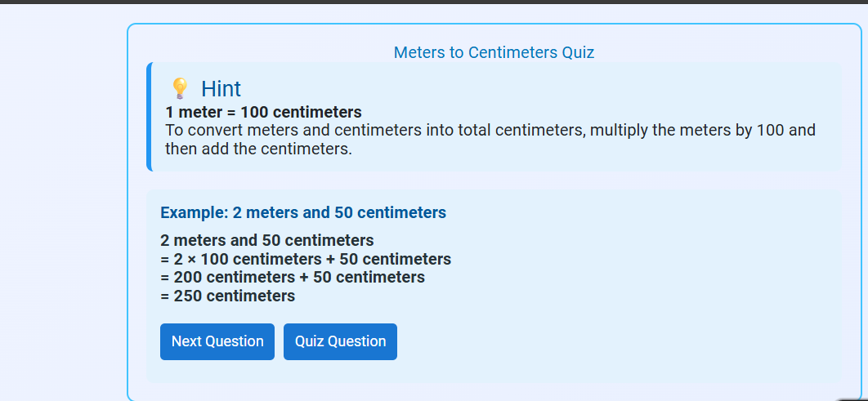The image size is (868, 401).
Task: Click the number 250 in the example result
Action: (x=188, y=296)
